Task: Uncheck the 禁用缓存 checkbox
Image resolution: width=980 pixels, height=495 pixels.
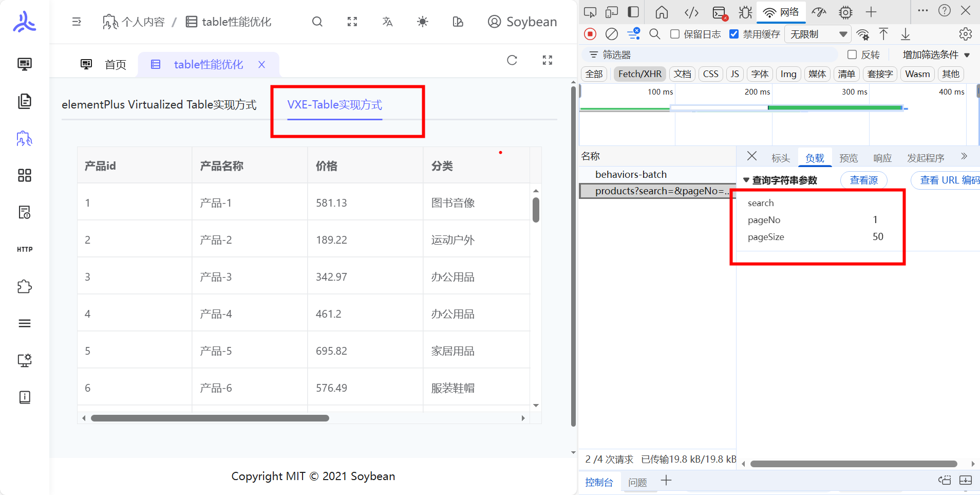Action: (x=734, y=34)
